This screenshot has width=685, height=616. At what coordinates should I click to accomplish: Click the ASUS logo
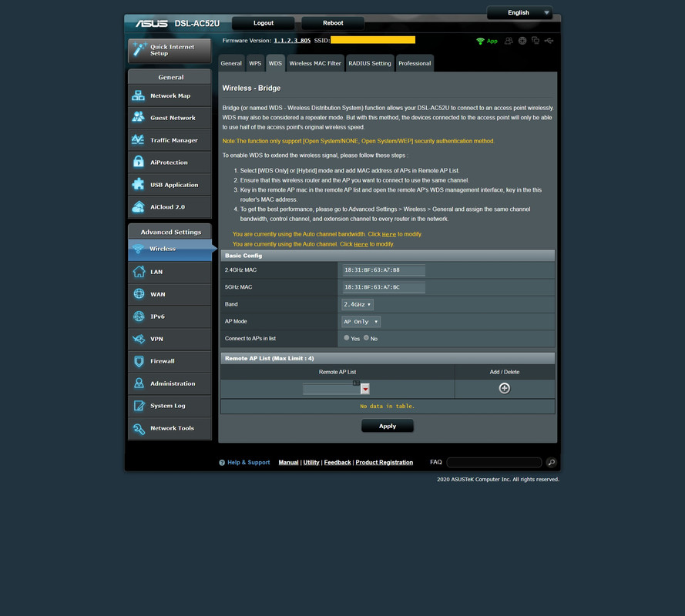(152, 23)
